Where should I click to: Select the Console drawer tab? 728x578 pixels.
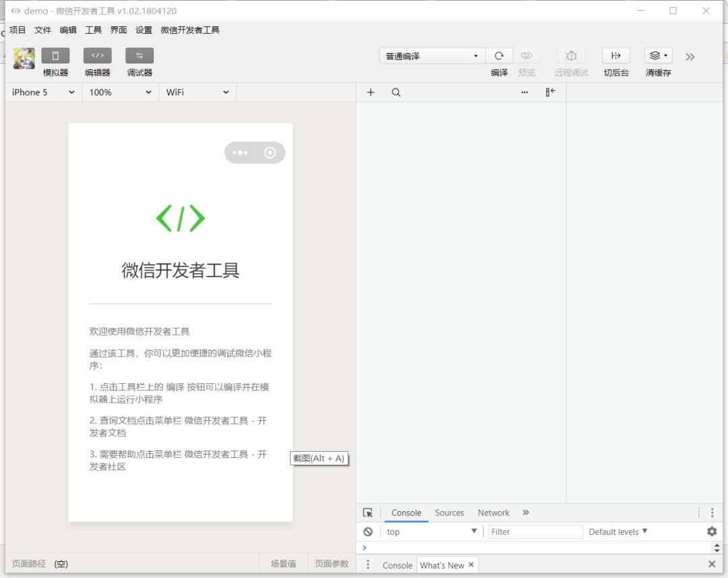[398, 565]
